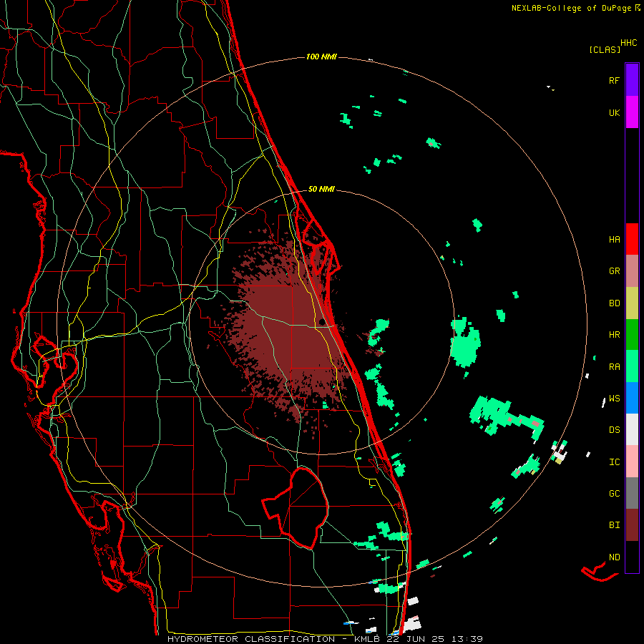The image size is (644, 644).
Task: Select the red HA legend swatch
Action: [x=632, y=239]
